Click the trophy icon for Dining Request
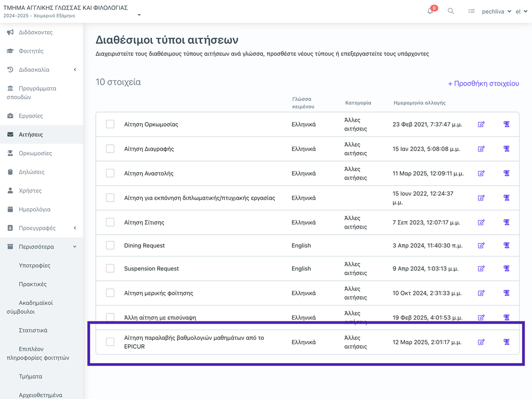 [x=507, y=245]
